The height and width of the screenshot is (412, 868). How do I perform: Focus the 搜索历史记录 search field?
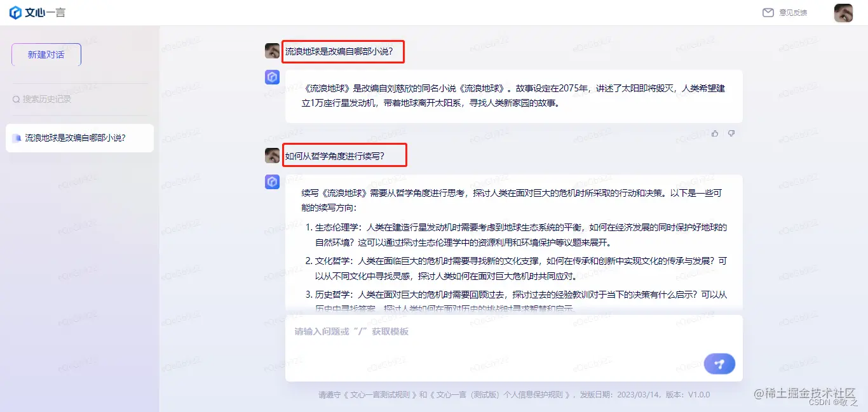(79, 99)
